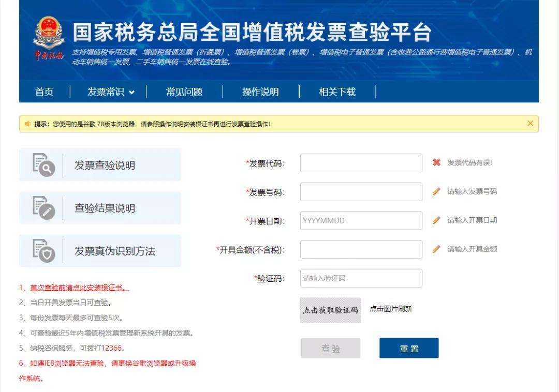The height and width of the screenshot is (392, 559).
Task: Expand the 发票常识 dropdown menu
Action: pos(110,92)
